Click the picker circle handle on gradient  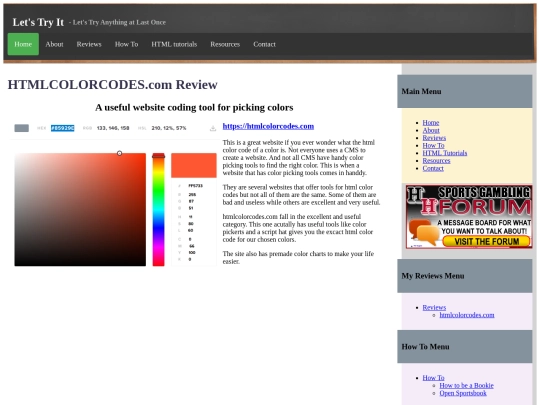coord(120,153)
